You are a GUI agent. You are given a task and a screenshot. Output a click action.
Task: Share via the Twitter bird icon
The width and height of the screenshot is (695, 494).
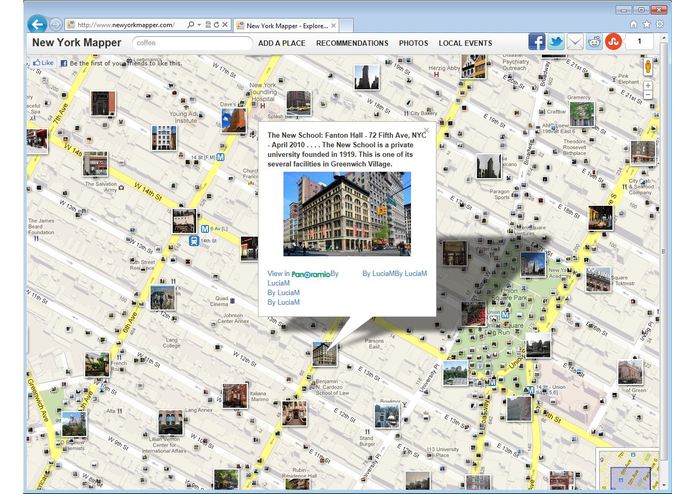(x=556, y=42)
